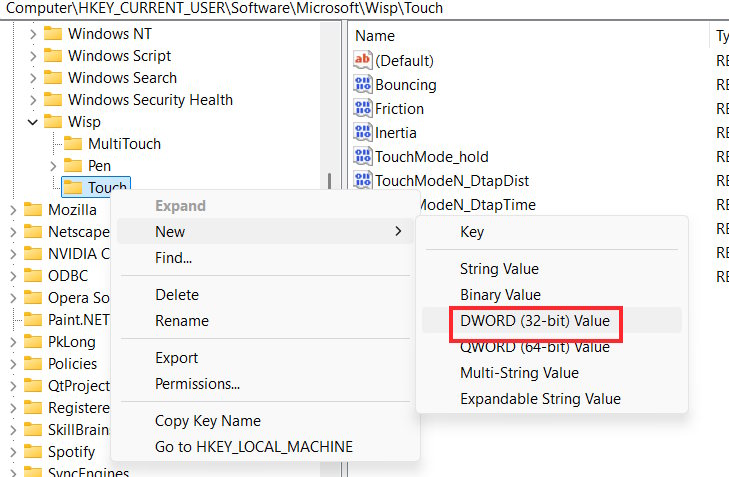The height and width of the screenshot is (477, 729).
Task: Create a new String Value
Action: click(x=552, y=269)
